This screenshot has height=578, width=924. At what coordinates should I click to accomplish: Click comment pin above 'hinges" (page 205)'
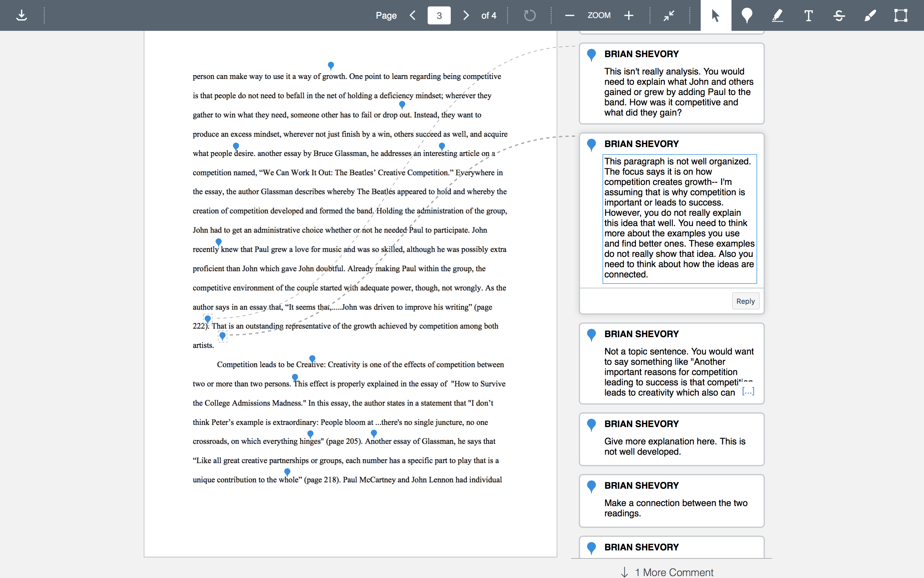pyautogui.click(x=311, y=434)
